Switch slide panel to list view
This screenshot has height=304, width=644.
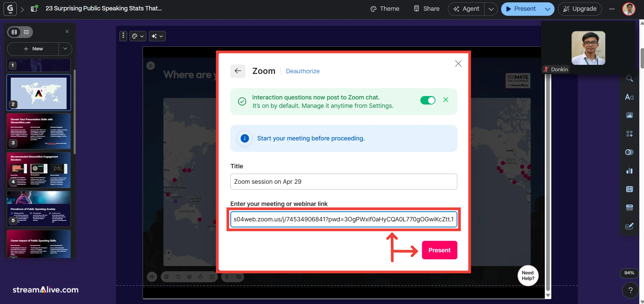click(27, 32)
